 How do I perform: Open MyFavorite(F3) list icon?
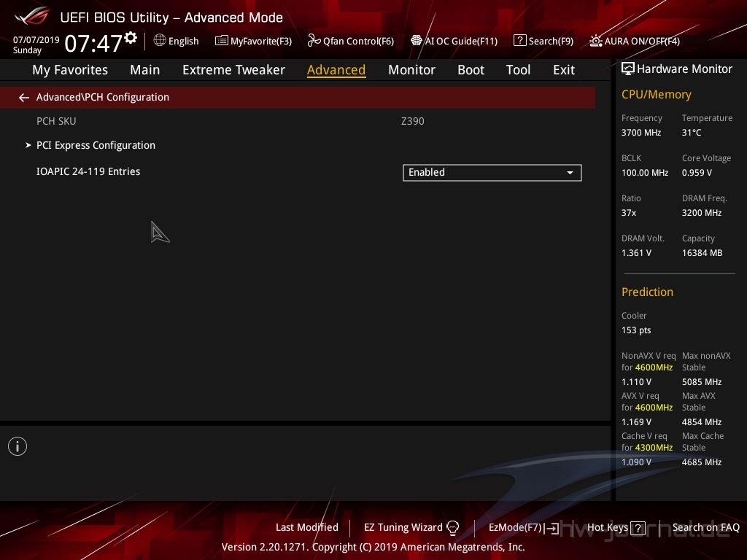pos(221,41)
